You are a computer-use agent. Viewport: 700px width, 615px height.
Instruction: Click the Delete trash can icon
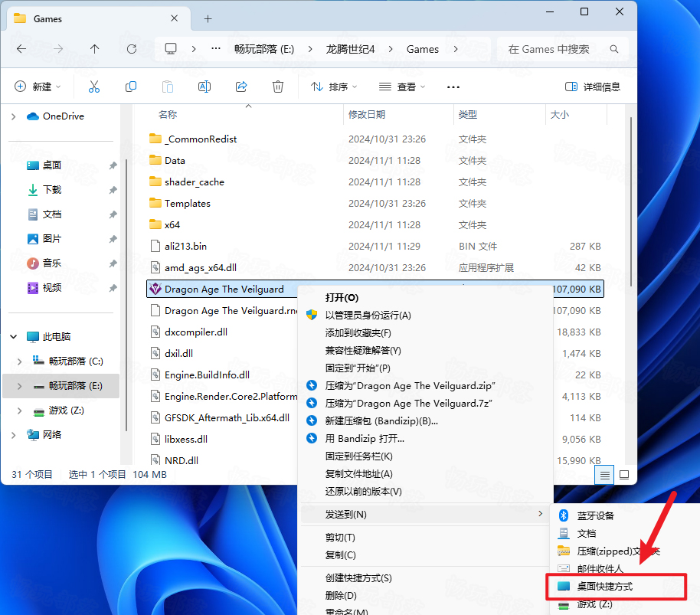point(278,87)
